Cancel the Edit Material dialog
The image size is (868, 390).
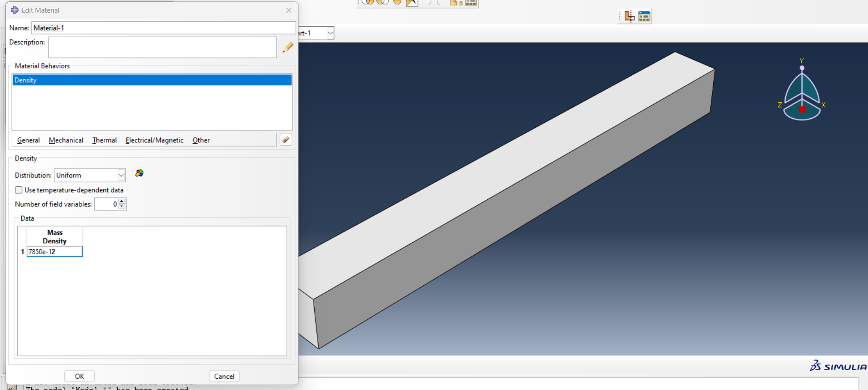coord(224,376)
